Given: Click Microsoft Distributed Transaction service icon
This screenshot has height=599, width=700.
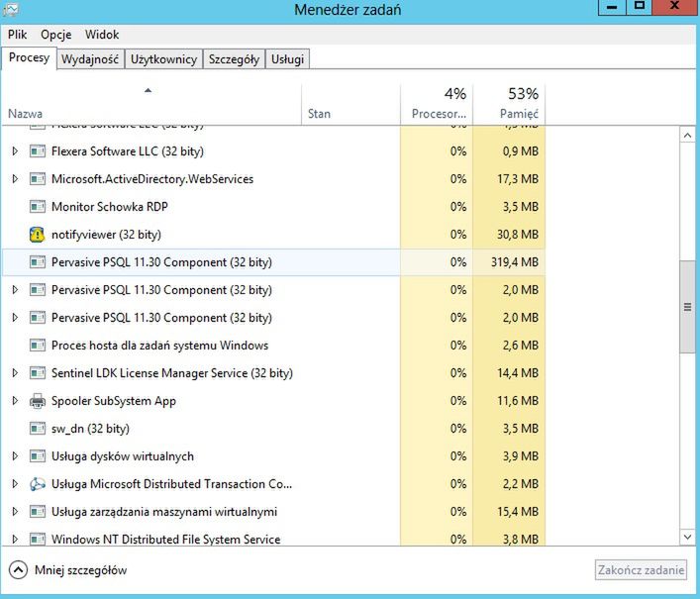Looking at the screenshot, I should 37,484.
